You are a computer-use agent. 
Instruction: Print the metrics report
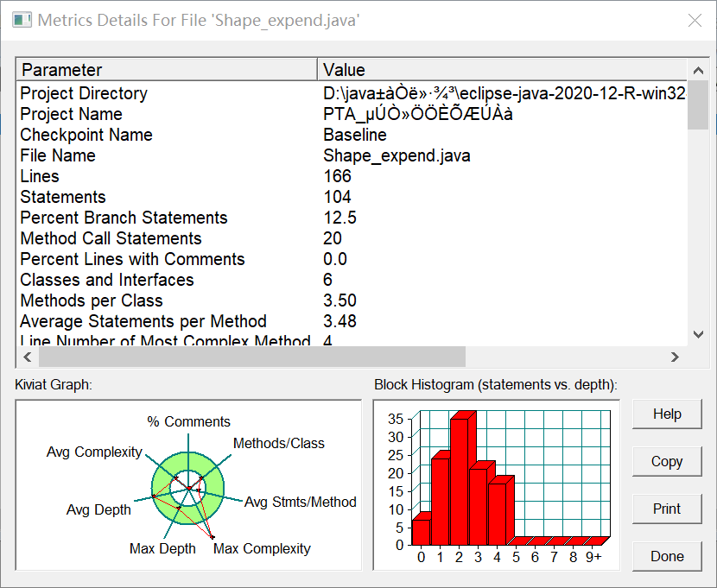pyautogui.click(x=667, y=509)
